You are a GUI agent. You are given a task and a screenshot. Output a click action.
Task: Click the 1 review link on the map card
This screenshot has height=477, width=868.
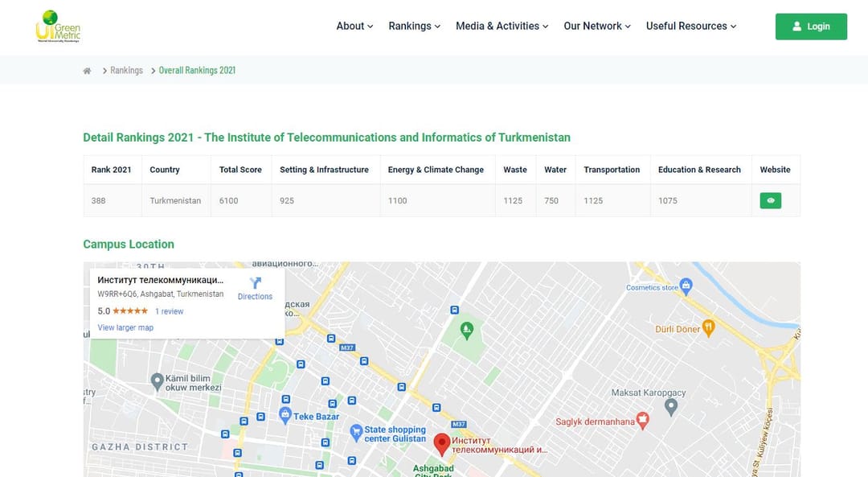(169, 310)
